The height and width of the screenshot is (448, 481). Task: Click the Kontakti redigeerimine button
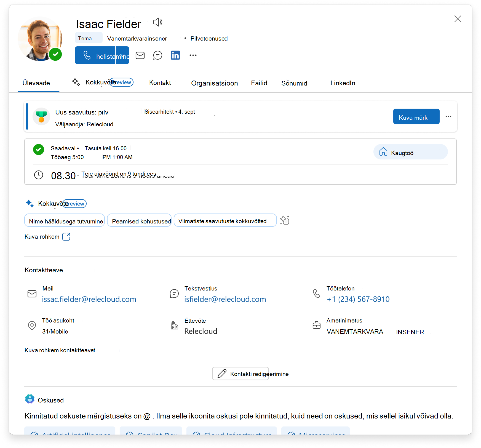click(x=240, y=374)
